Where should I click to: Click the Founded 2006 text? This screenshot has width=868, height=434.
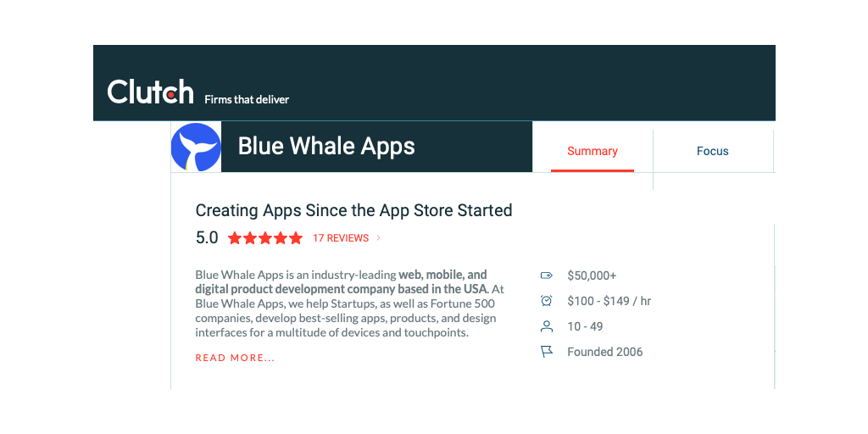pyautogui.click(x=605, y=352)
